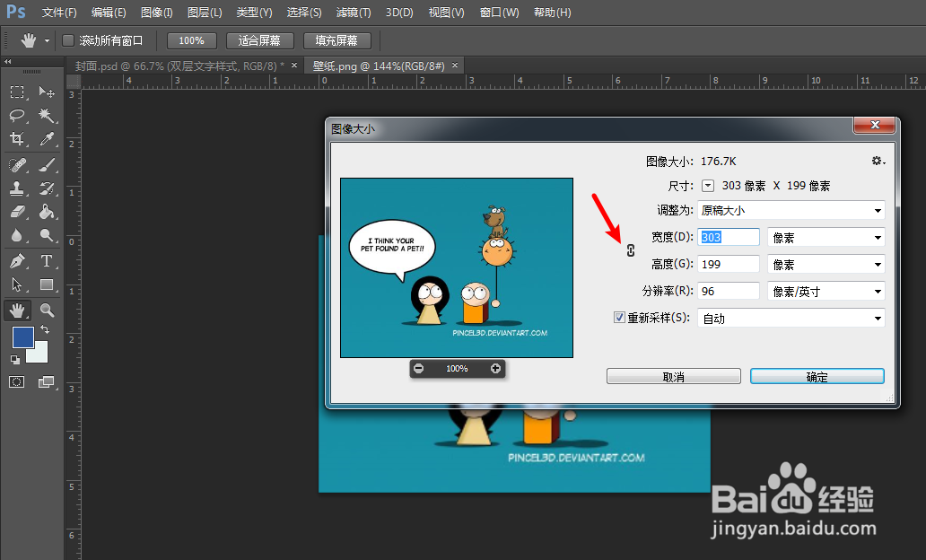The image size is (926, 560).
Task: Select the Lasso tool
Action: click(17, 115)
